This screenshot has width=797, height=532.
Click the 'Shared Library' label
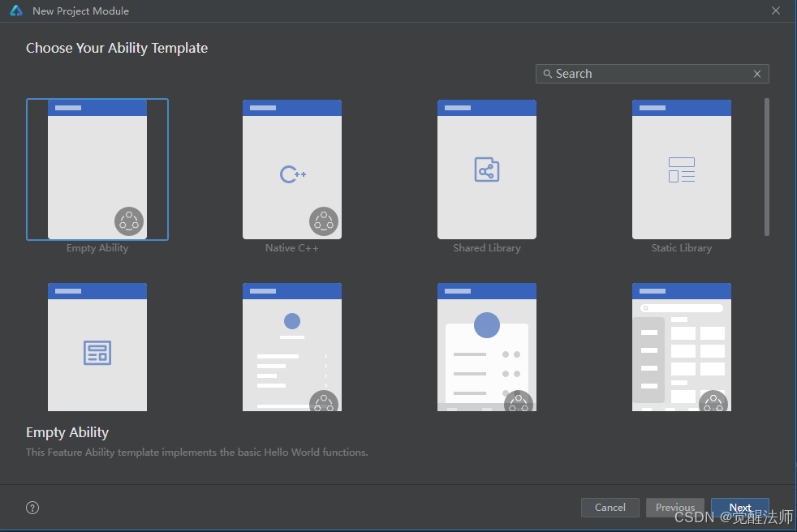(487, 248)
